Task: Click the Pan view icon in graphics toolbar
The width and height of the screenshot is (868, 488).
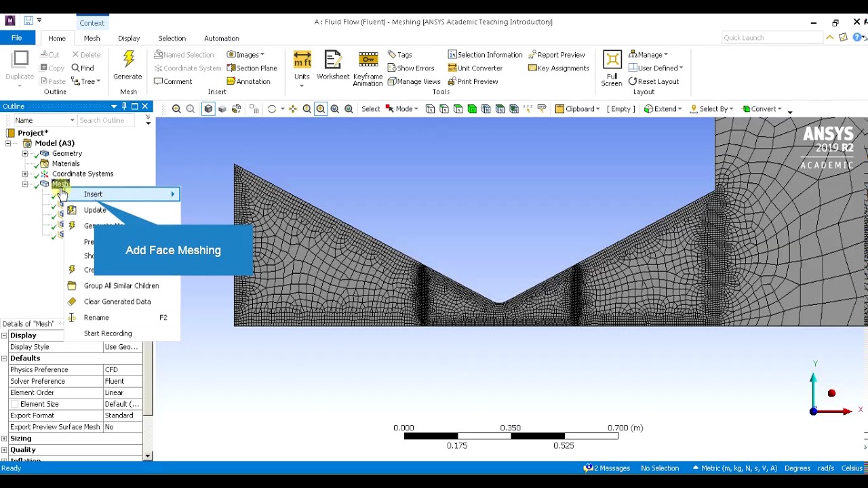Action: point(293,108)
